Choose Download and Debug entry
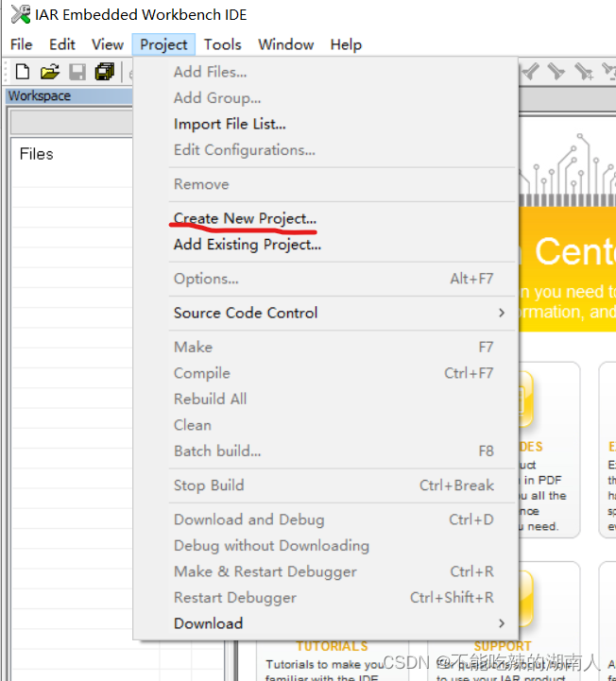Viewport: 616px width, 681px height. pos(325,519)
